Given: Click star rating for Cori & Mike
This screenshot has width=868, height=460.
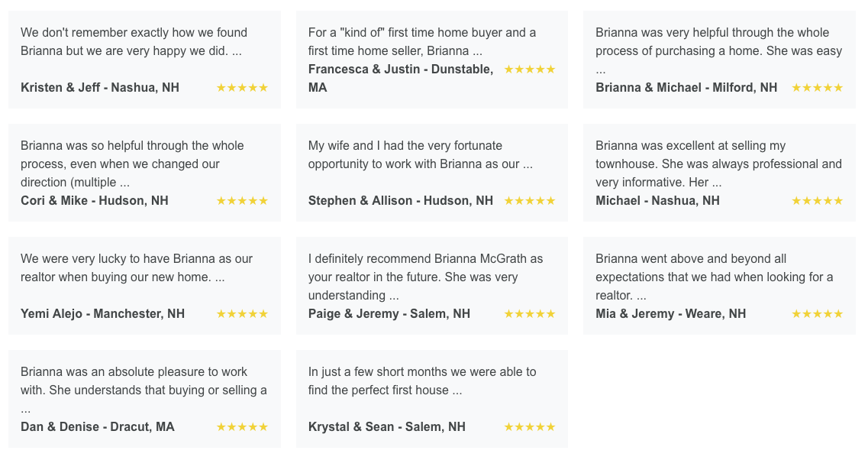Looking at the screenshot, I should [x=242, y=201].
